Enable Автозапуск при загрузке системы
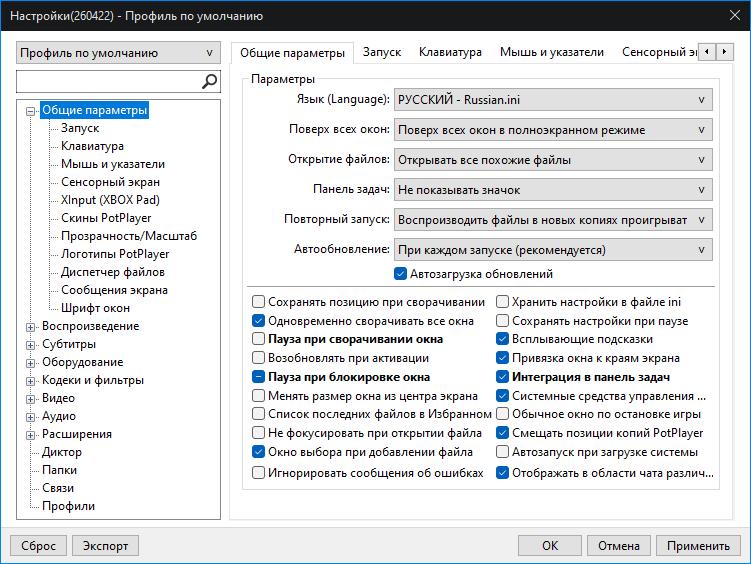Image resolution: width=751 pixels, height=564 pixels. coord(502,451)
